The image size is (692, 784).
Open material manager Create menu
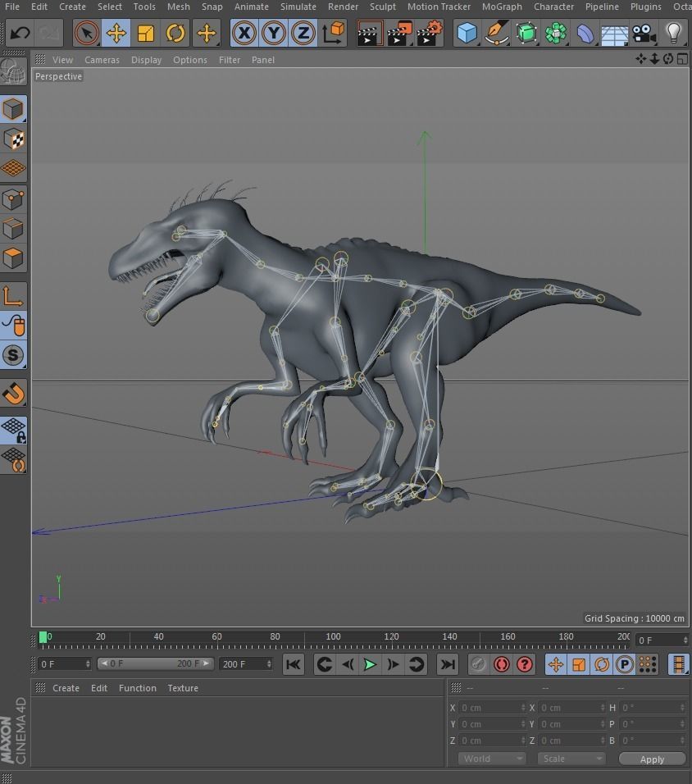click(x=66, y=688)
